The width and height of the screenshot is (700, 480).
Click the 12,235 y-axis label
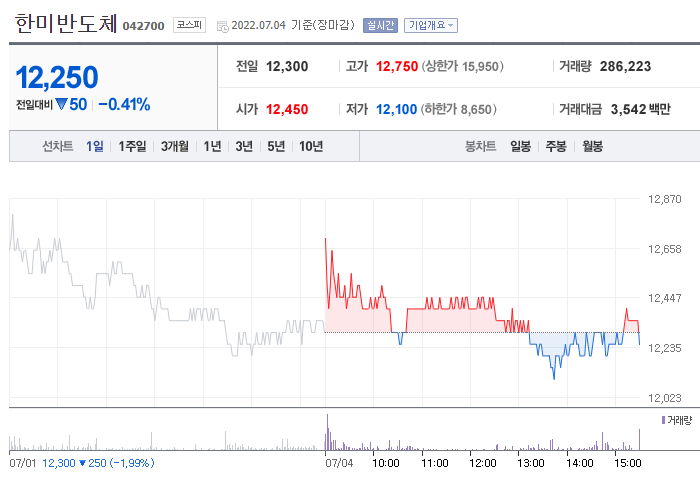click(x=665, y=348)
